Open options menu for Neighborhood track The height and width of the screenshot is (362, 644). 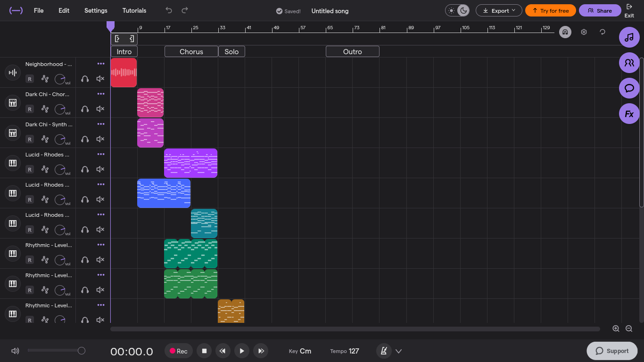(101, 64)
